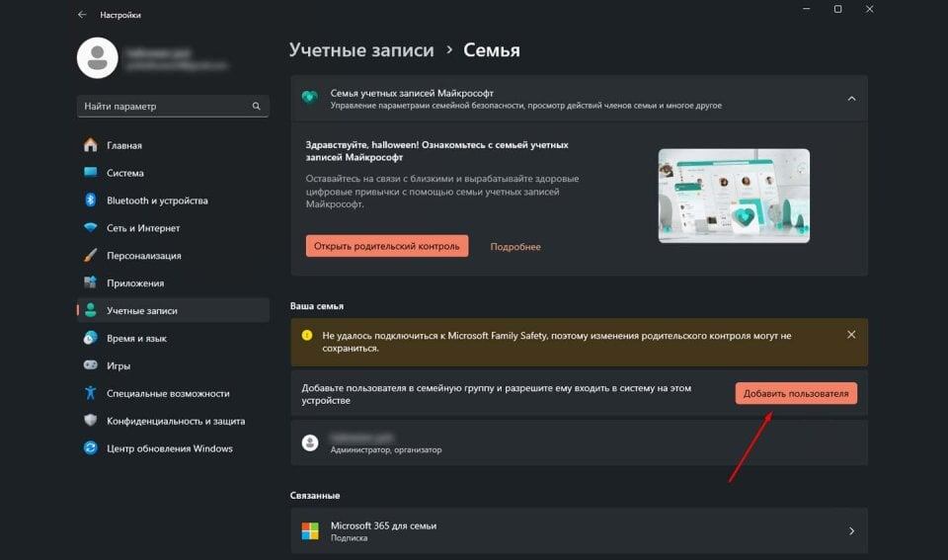
Task: Click the Family Safety heart icon
Action: [x=309, y=97]
